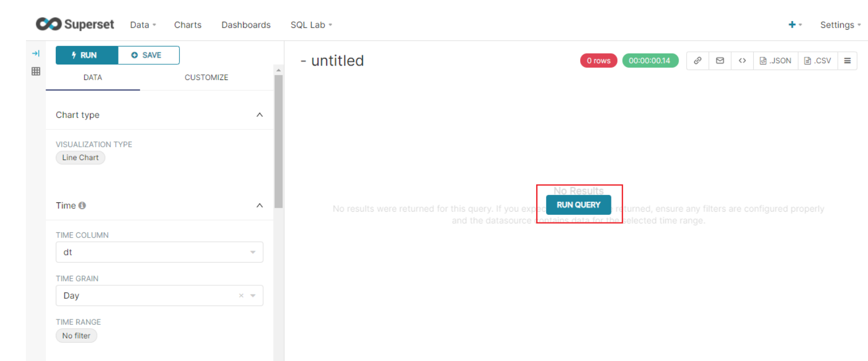Show embed code angle-brackets icon
The width and height of the screenshot is (868, 361).
(742, 61)
